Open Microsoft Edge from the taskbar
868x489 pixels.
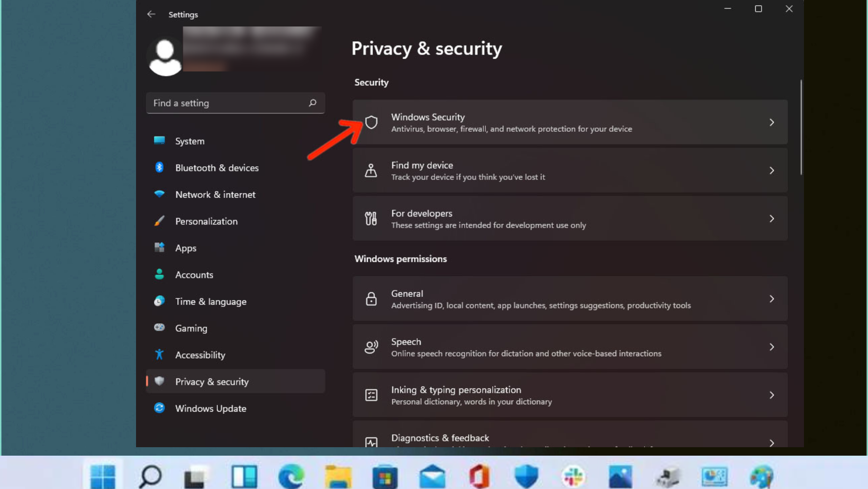click(291, 476)
